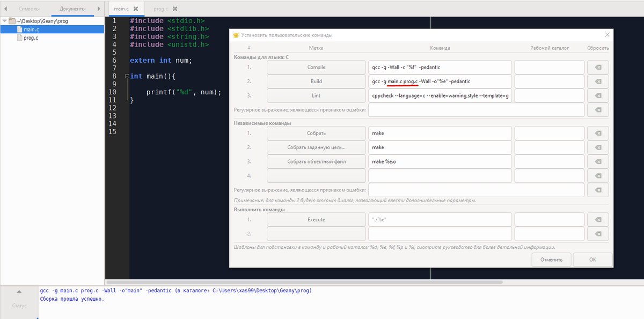This screenshot has width=644, height=319.
Task: Switch to the Символы sidebar tab
Action: coord(29,9)
